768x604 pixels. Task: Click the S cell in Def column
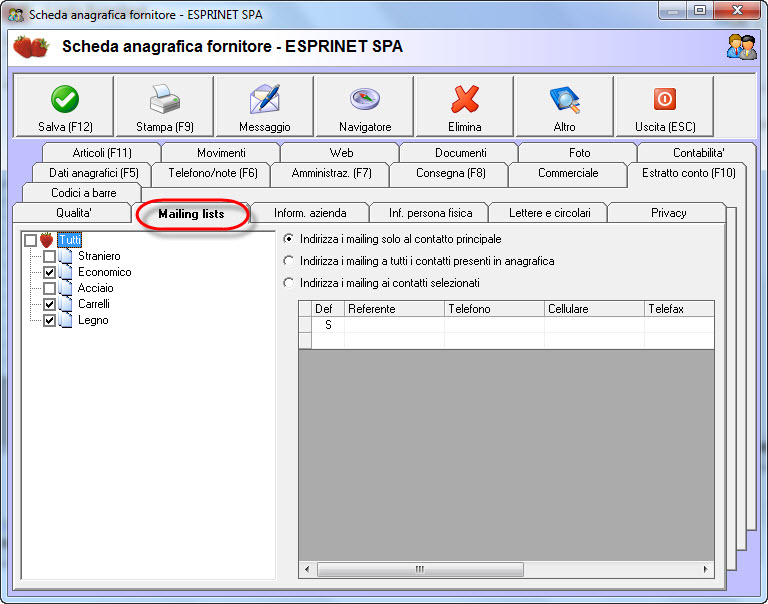pyautogui.click(x=328, y=325)
